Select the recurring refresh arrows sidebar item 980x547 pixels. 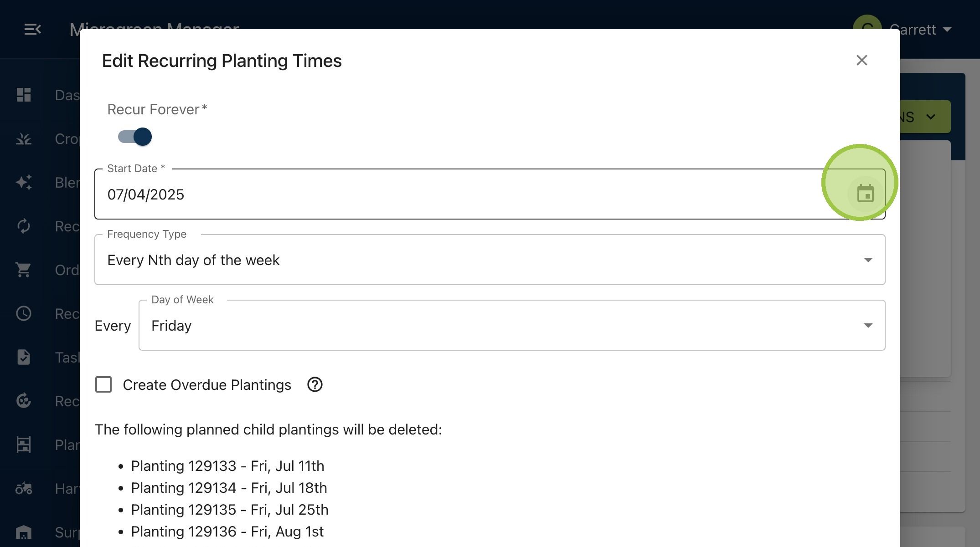click(24, 226)
